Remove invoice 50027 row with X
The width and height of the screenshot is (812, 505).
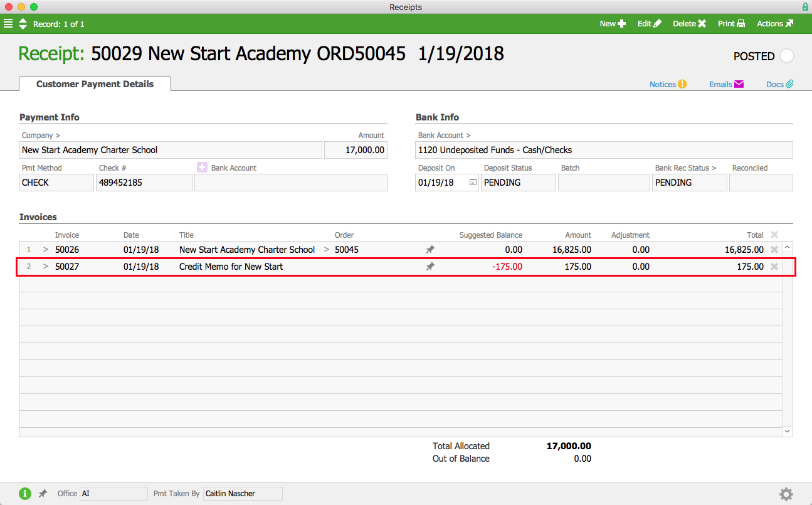[x=774, y=267]
